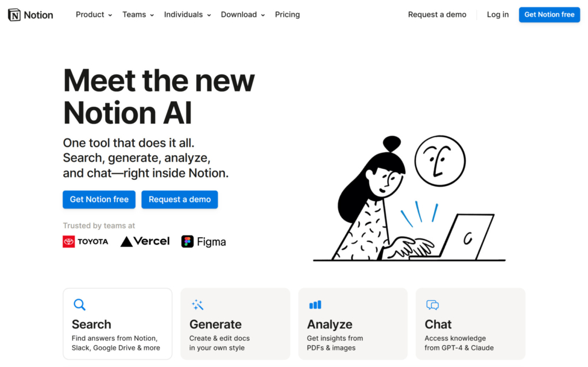This screenshot has height=367, width=588.
Task: Click the Generate sparkle wand icon
Action: tap(198, 304)
